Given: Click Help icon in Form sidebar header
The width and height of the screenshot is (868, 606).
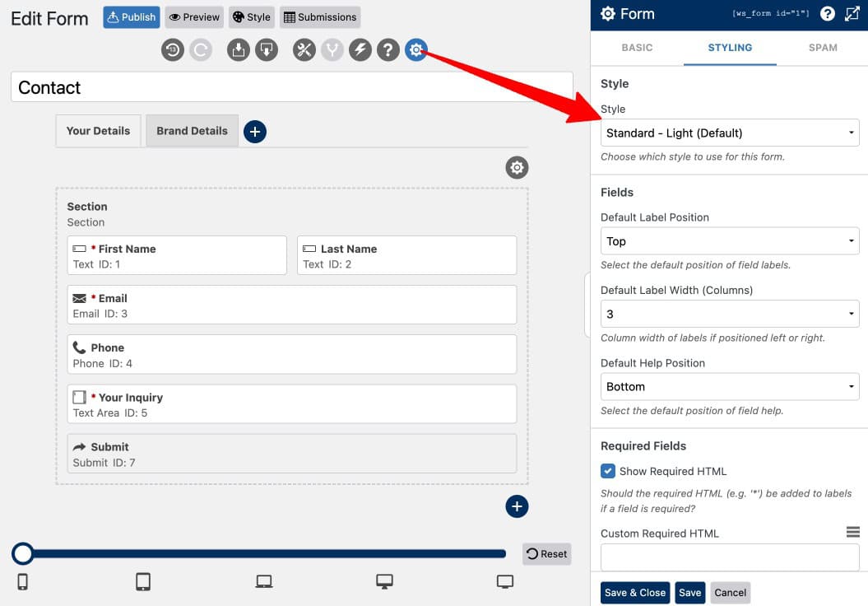Looking at the screenshot, I should 827,14.
